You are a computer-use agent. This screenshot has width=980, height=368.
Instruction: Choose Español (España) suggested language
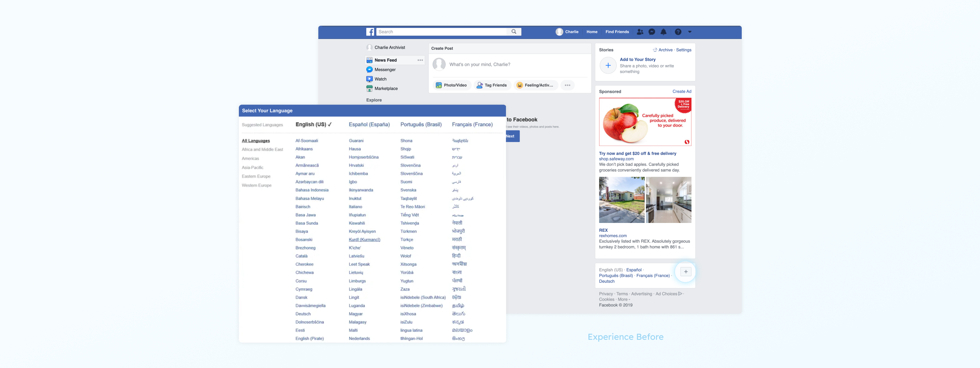tap(369, 125)
